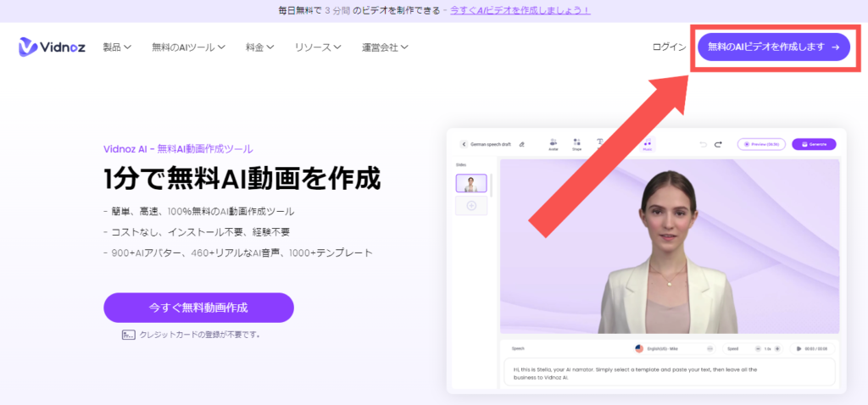868x405 pixels.
Task: Increase speech speed with the plus button
Action: coord(777,348)
